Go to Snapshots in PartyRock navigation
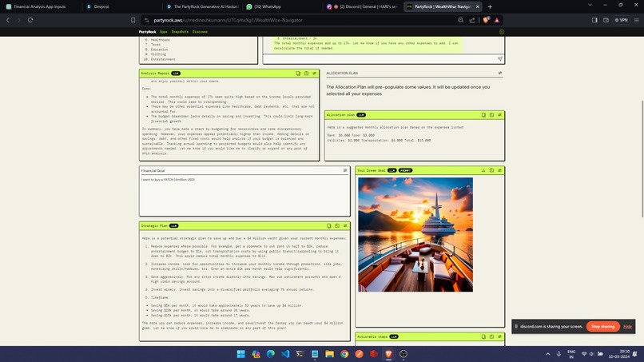Screen dimensions: 644x362 180,32
